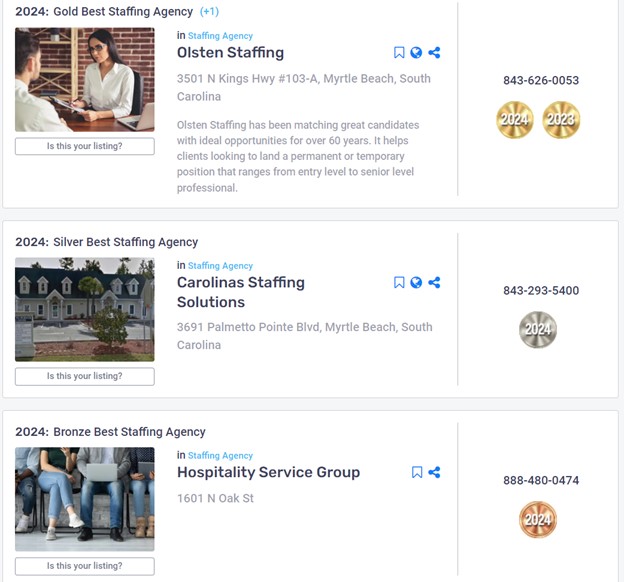Screen dimensions: 624x582
Task: Click the silver 2024 award badge
Action: [x=538, y=330]
